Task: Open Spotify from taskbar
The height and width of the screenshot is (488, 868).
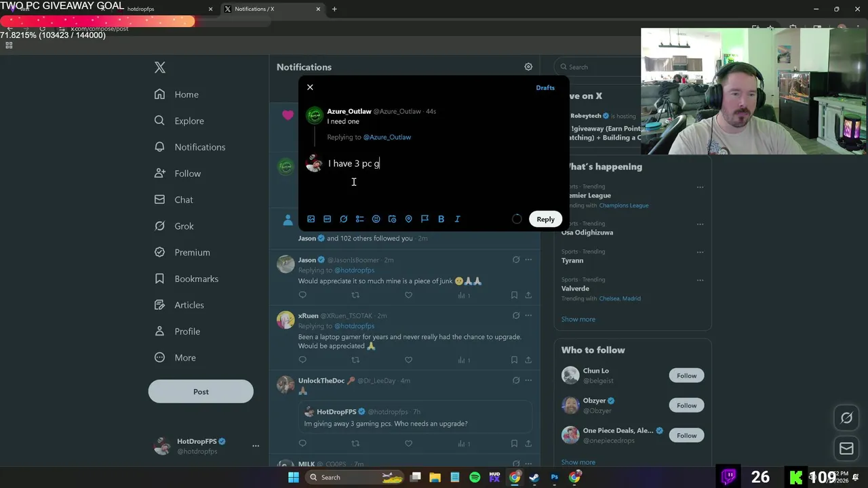Action: pyautogui.click(x=475, y=477)
